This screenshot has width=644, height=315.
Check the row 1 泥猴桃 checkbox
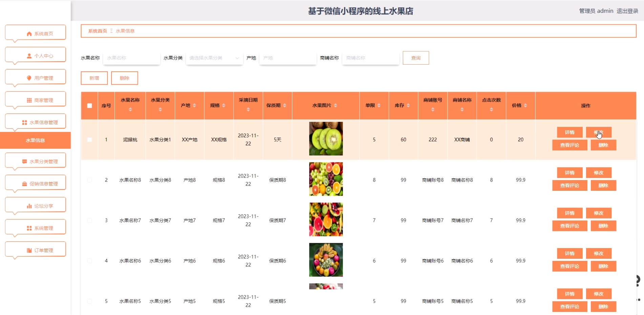tap(89, 140)
